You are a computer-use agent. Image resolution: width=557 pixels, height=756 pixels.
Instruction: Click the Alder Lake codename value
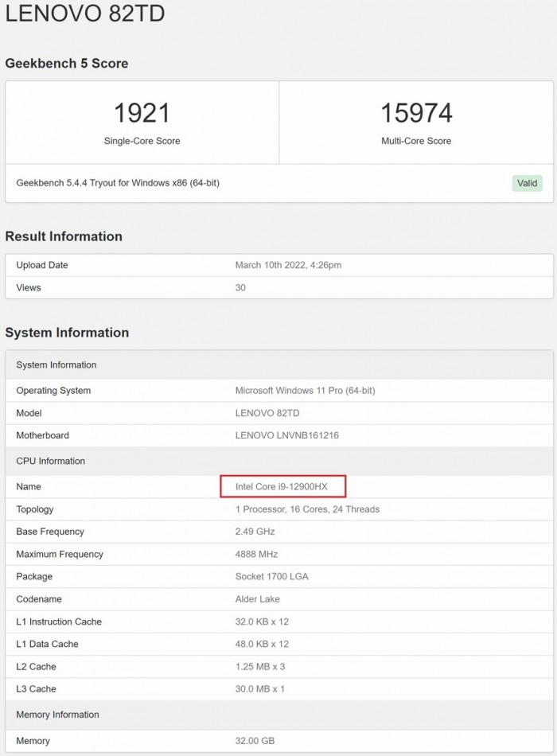258,599
